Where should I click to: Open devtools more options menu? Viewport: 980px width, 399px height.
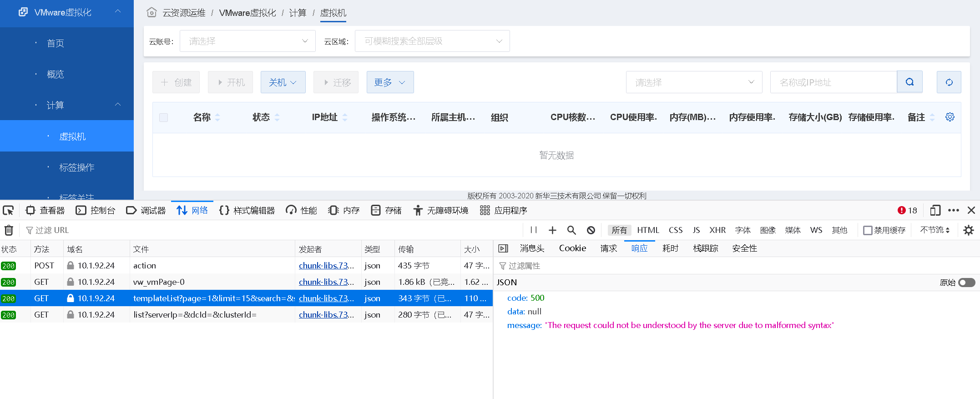tap(954, 210)
